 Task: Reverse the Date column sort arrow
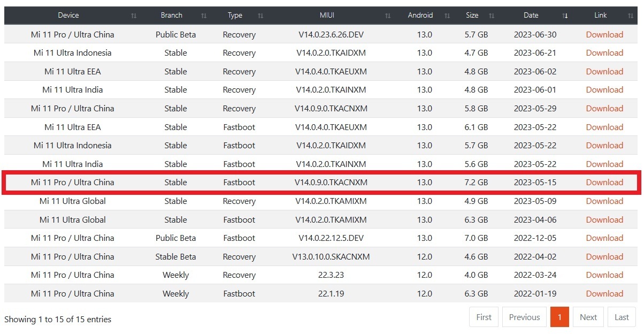point(565,16)
